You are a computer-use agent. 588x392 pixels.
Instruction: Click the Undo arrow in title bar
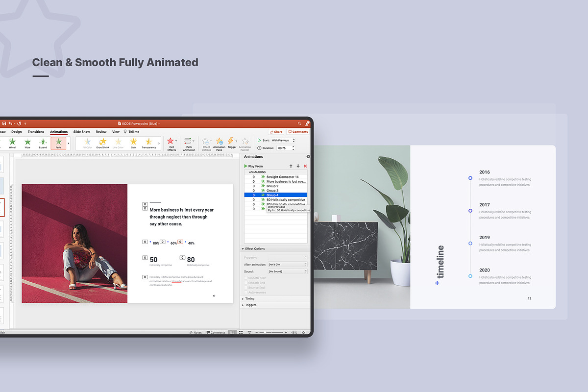(11, 123)
